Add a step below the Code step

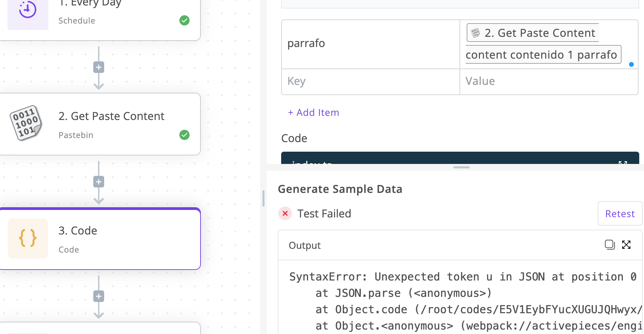tap(99, 297)
